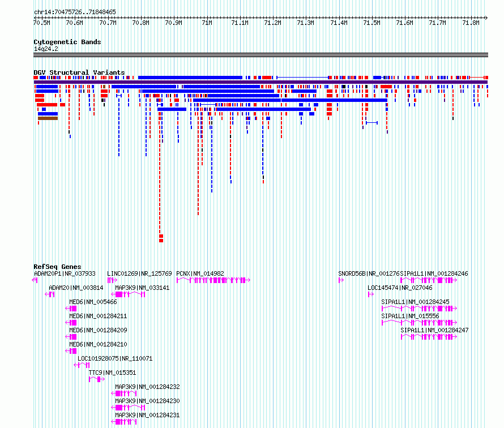504x428 pixels.
Task: Click the chr14:70475726..71848465 region label
Action: (x=75, y=12)
